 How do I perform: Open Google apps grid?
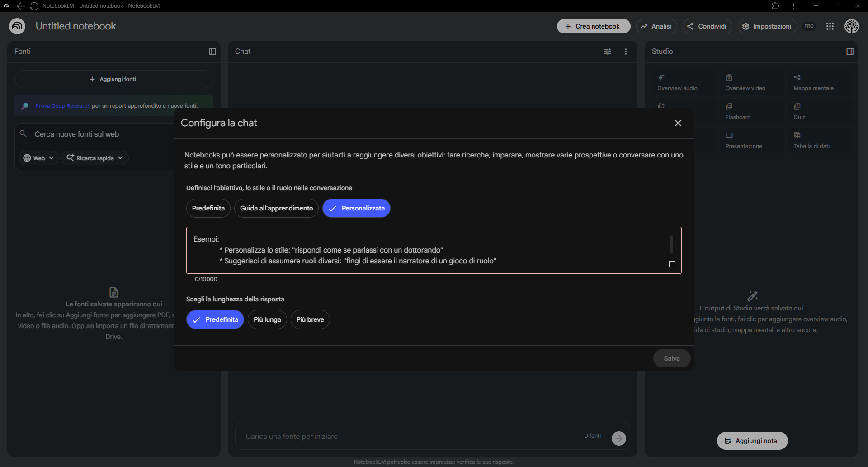click(830, 26)
